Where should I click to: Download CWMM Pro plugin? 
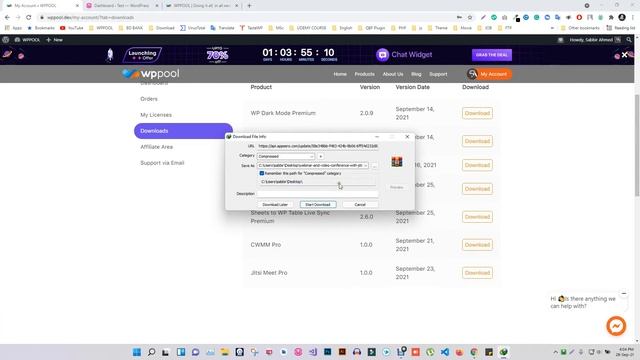coord(477,244)
